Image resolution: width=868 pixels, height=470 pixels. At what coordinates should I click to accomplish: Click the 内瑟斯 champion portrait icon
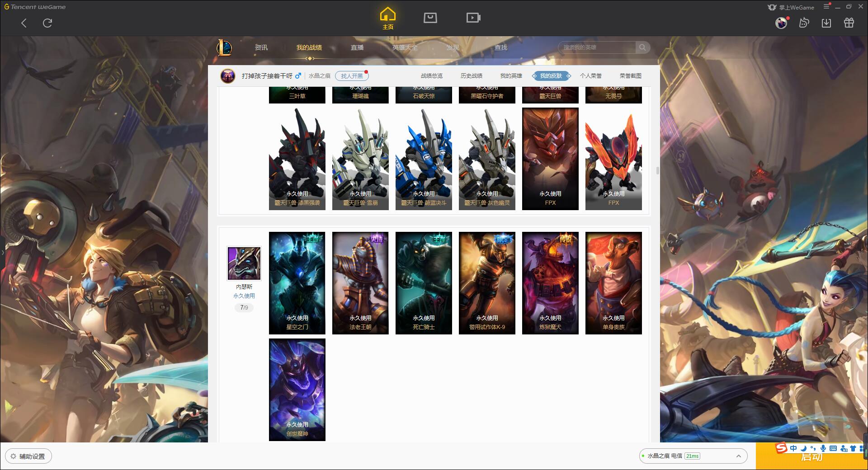click(x=244, y=263)
